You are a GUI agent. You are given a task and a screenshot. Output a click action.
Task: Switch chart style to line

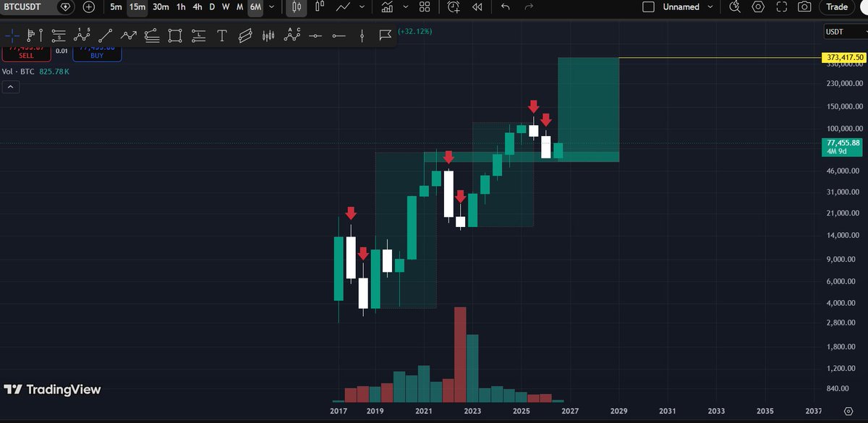click(344, 7)
